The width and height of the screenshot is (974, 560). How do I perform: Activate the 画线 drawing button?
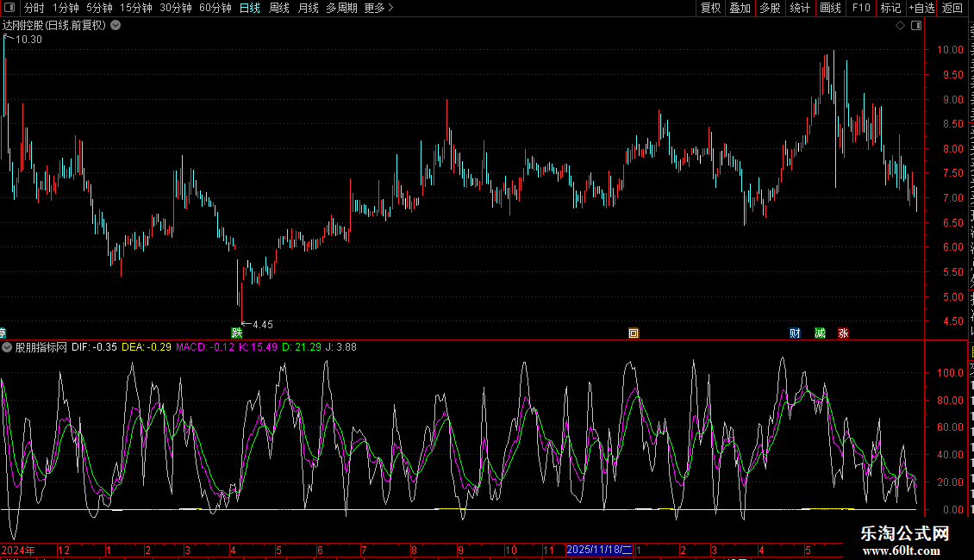pyautogui.click(x=831, y=8)
